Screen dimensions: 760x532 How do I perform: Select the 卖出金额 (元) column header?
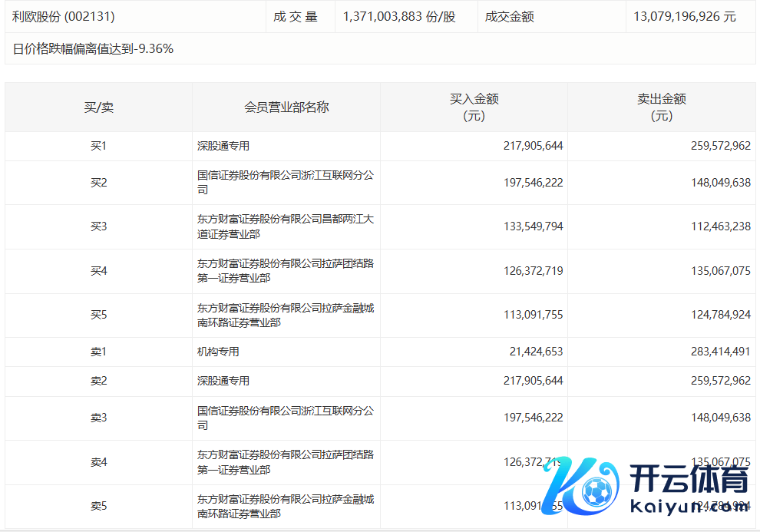click(661, 107)
